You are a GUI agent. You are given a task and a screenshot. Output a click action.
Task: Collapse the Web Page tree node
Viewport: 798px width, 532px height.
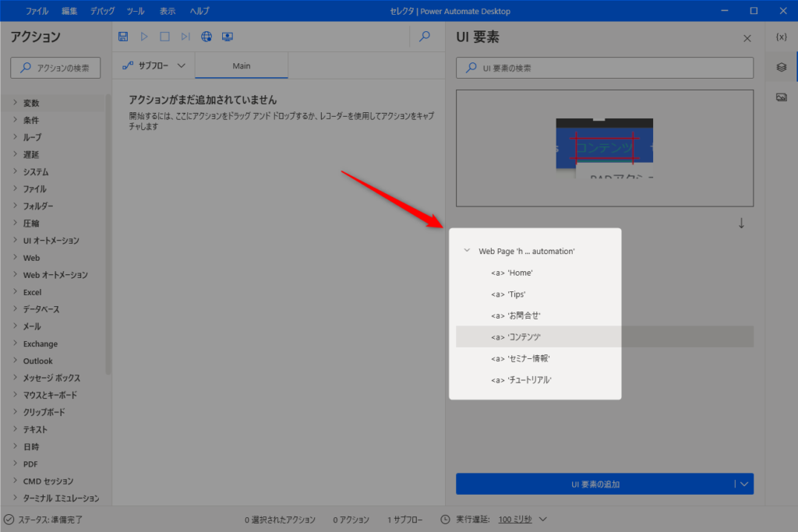coord(467,250)
